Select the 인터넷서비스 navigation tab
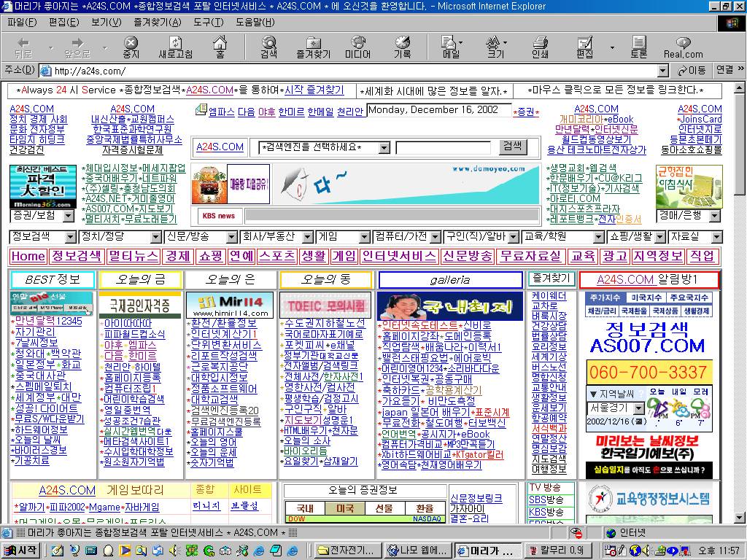 [399, 256]
